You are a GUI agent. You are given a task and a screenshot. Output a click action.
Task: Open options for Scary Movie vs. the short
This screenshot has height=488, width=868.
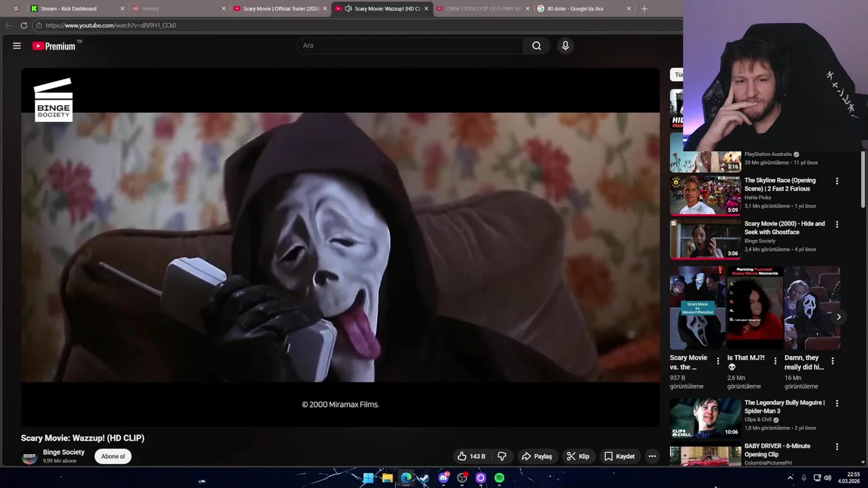point(718,361)
